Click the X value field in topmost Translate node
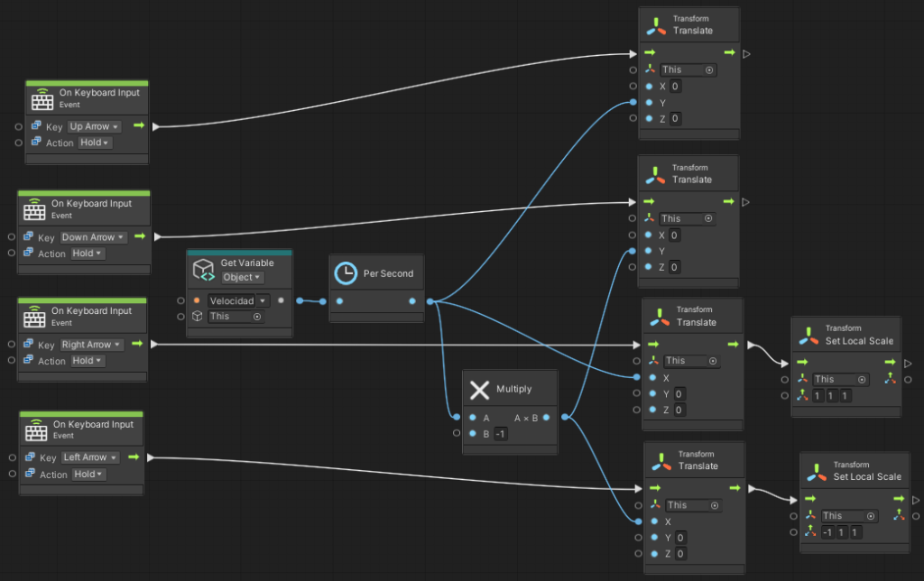The image size is (924, 581). point(675,87)
